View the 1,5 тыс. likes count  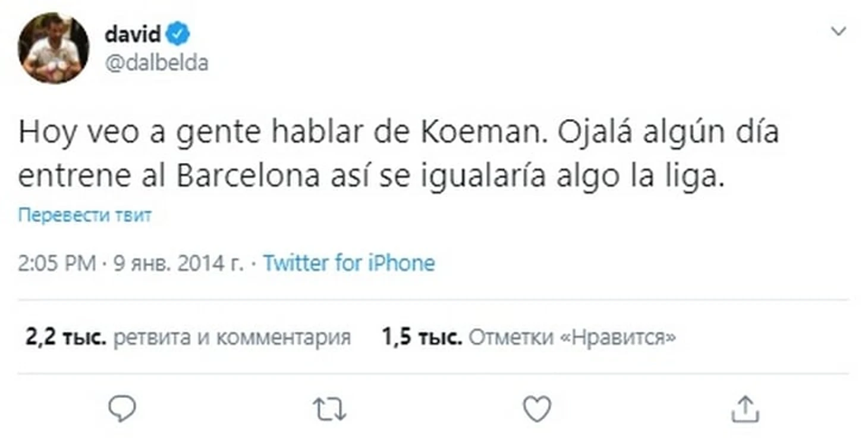click(422, 338)
